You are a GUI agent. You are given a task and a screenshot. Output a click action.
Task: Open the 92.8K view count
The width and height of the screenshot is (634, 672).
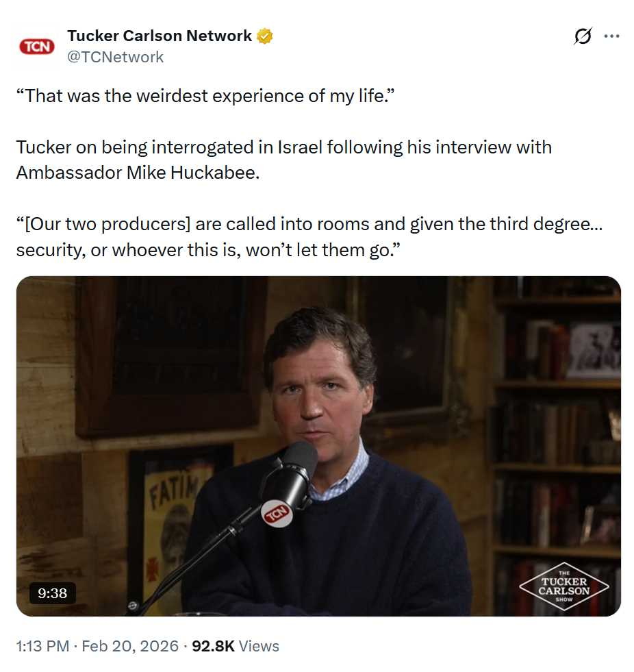(213, 646)
